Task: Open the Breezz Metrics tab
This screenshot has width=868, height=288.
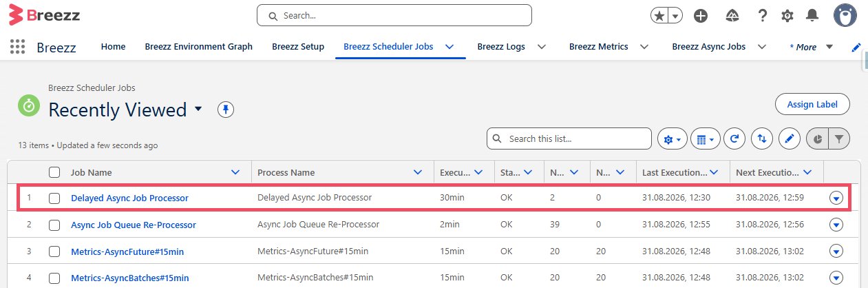Action: (598, 47)
